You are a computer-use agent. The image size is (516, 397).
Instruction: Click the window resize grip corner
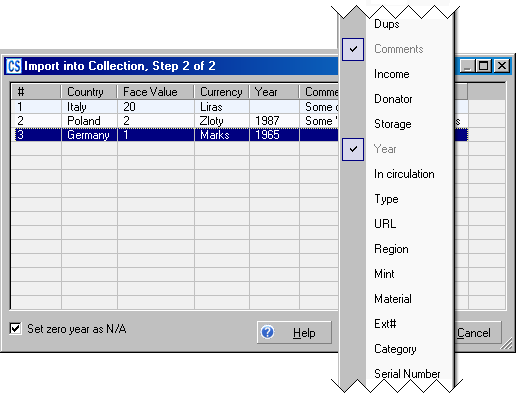[x=507, y=343]
